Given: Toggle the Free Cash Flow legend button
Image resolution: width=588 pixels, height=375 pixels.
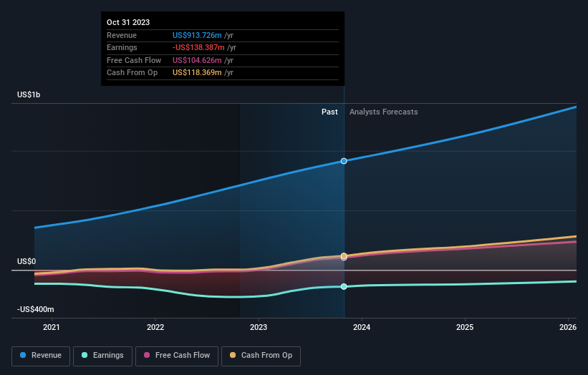Looking at the screenshot, I should point(177,356).
